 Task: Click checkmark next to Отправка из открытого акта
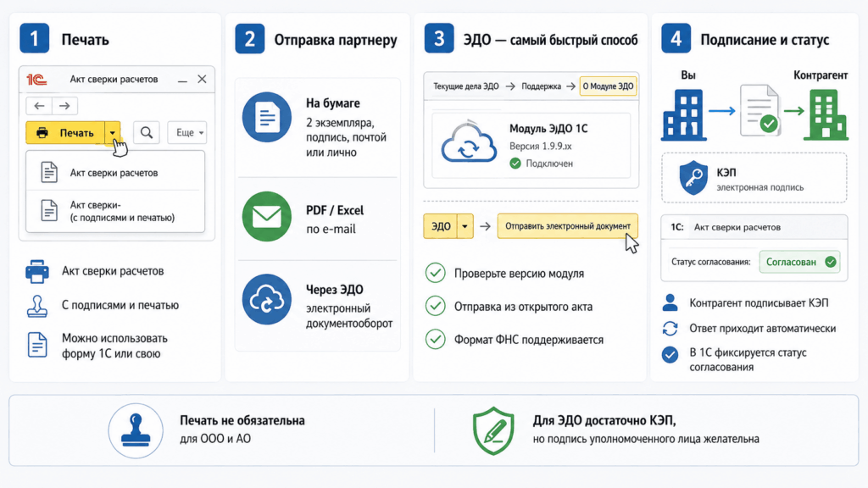click(x=435, y=306)
